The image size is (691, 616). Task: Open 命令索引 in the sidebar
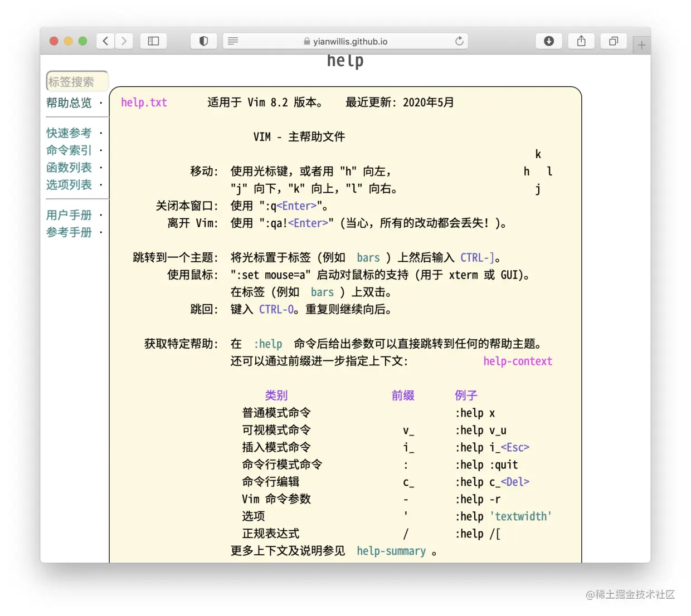(x=69, y=150)
